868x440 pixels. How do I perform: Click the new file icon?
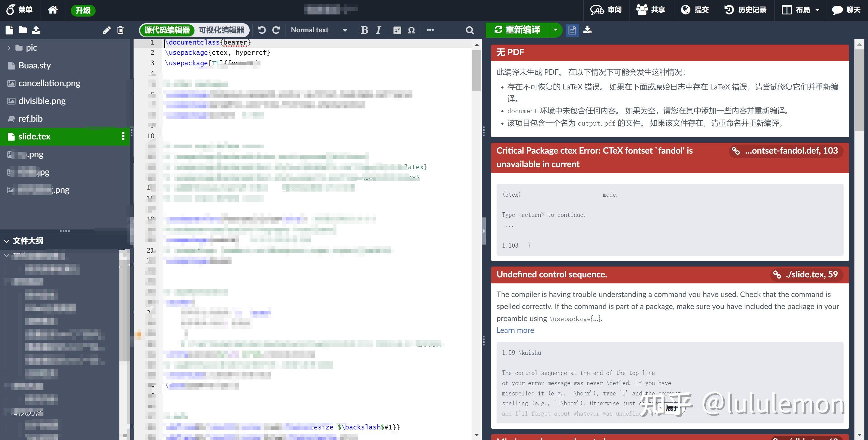9,30
